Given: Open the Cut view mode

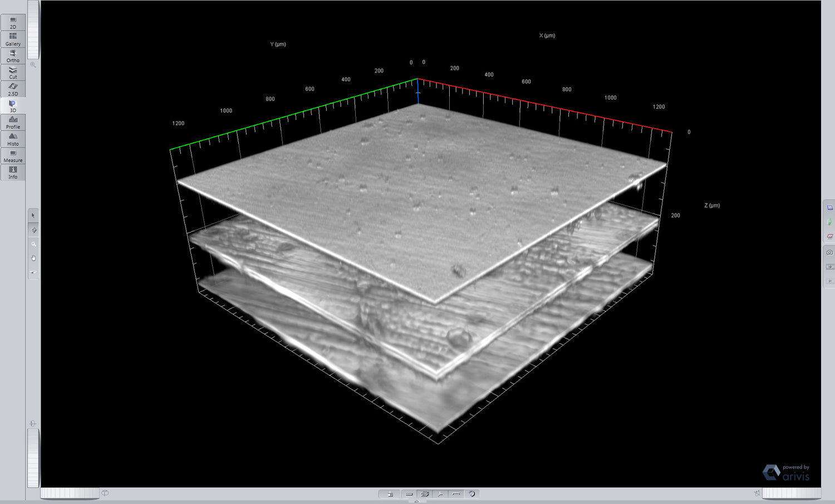Looking at the screenshot, I should tap(13, 72).
